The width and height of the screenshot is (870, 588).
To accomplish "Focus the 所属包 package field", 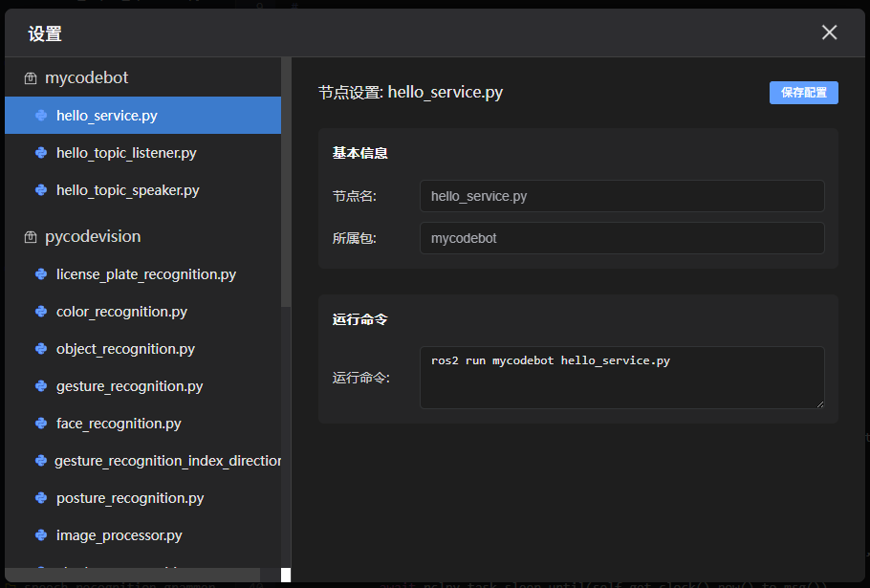I will point(621,238).
